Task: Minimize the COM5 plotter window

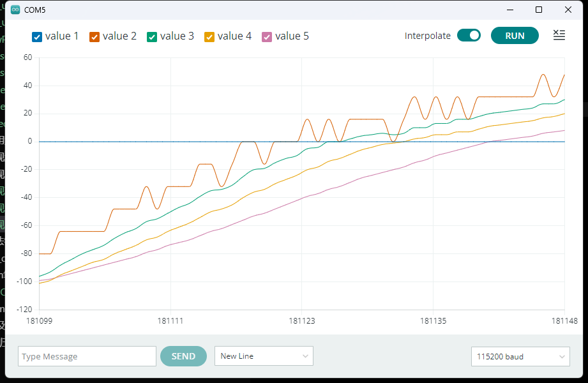Action: tap(509, 10)
